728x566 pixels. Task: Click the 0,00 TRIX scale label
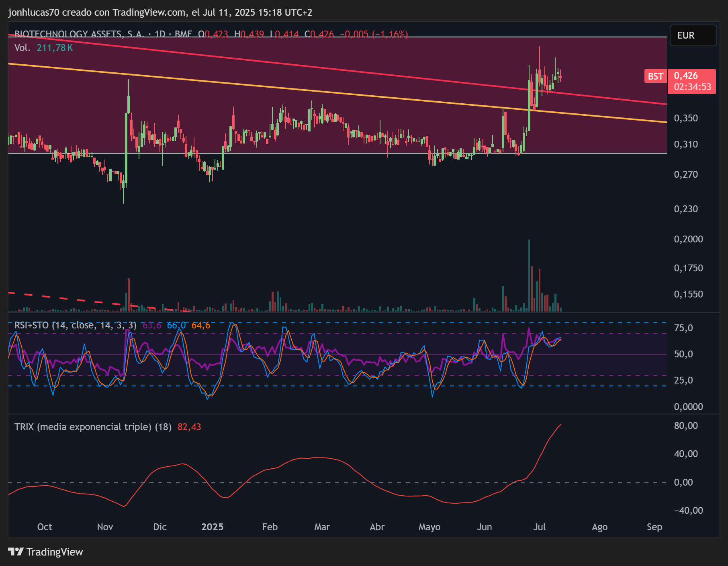[x=683, y=482]
